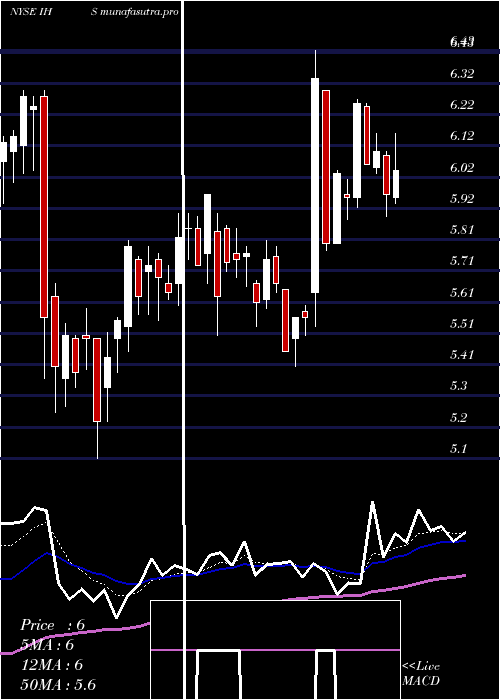Click the 6.02 price axis label
The width and height of the screenshot is (500, 700).
tap(462, 167)
